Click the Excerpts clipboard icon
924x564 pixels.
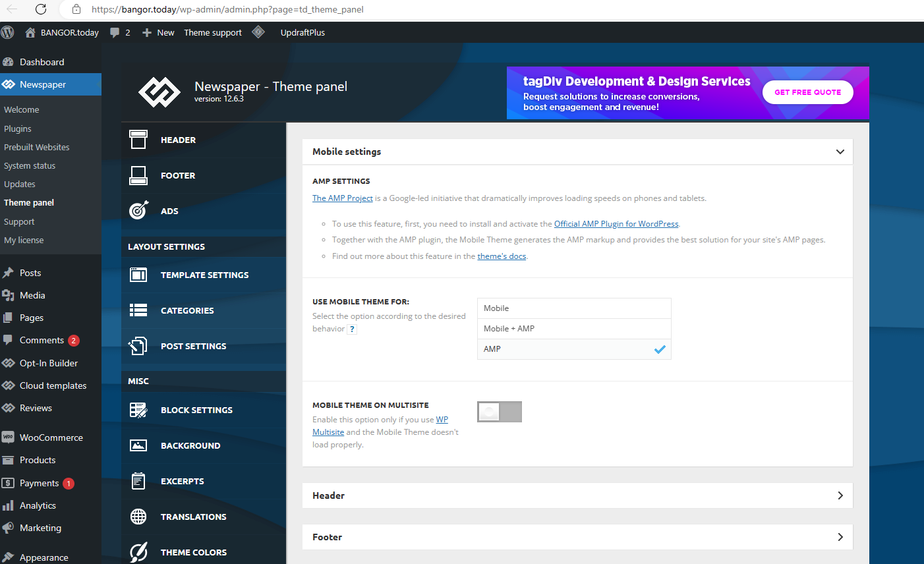pyautogui.click(x=138, y=481)
